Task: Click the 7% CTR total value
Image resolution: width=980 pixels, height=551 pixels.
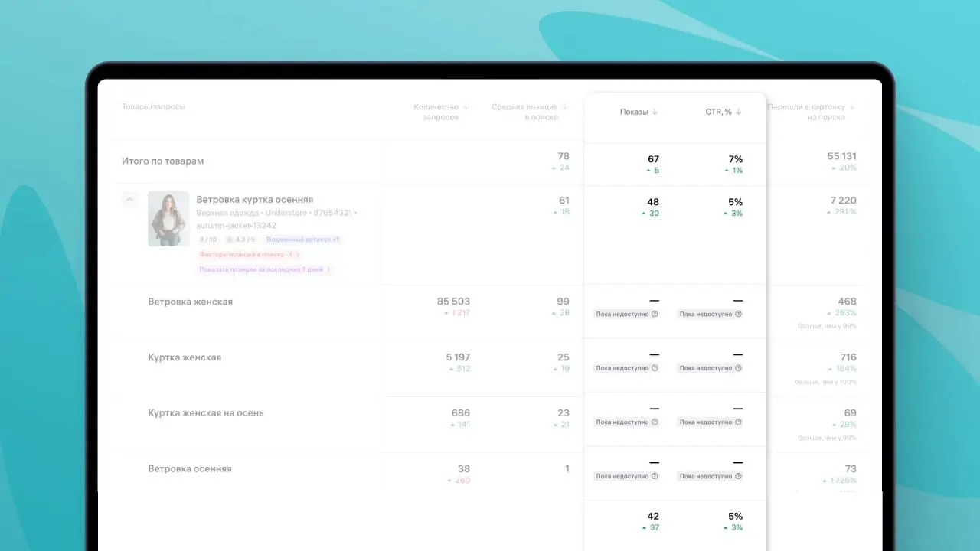Action: tap(736, 159)
